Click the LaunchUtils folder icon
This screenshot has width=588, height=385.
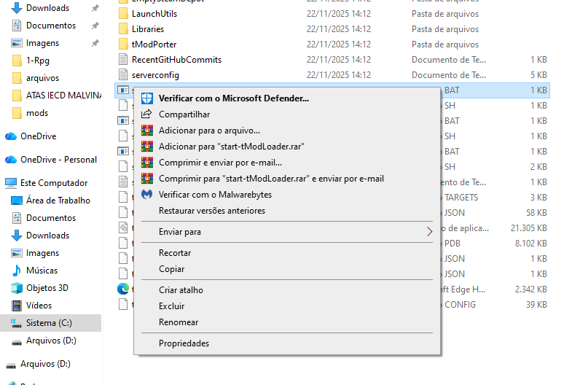(123, 14)
